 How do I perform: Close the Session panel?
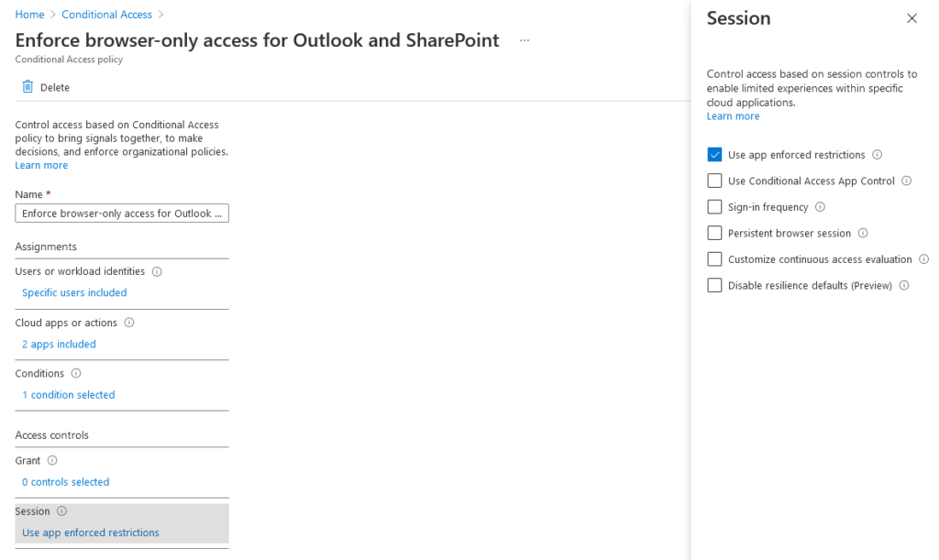pos(911,18)
